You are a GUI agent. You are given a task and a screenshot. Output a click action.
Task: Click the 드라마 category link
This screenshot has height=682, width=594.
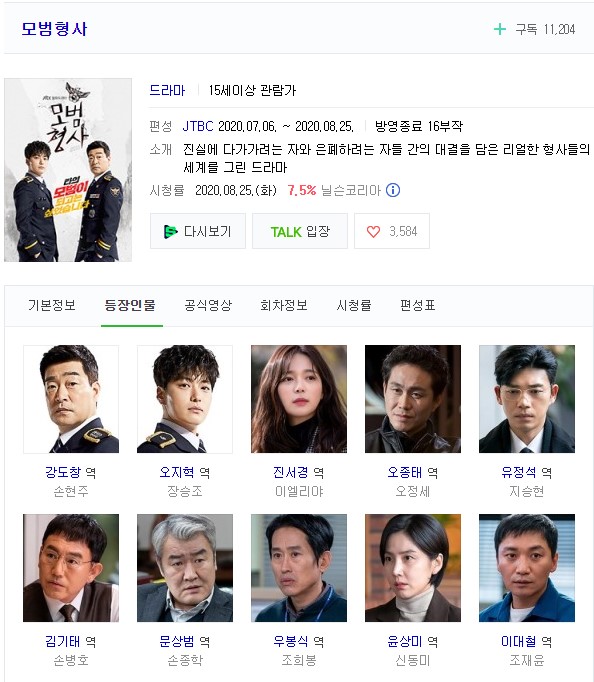click(167, 90)
